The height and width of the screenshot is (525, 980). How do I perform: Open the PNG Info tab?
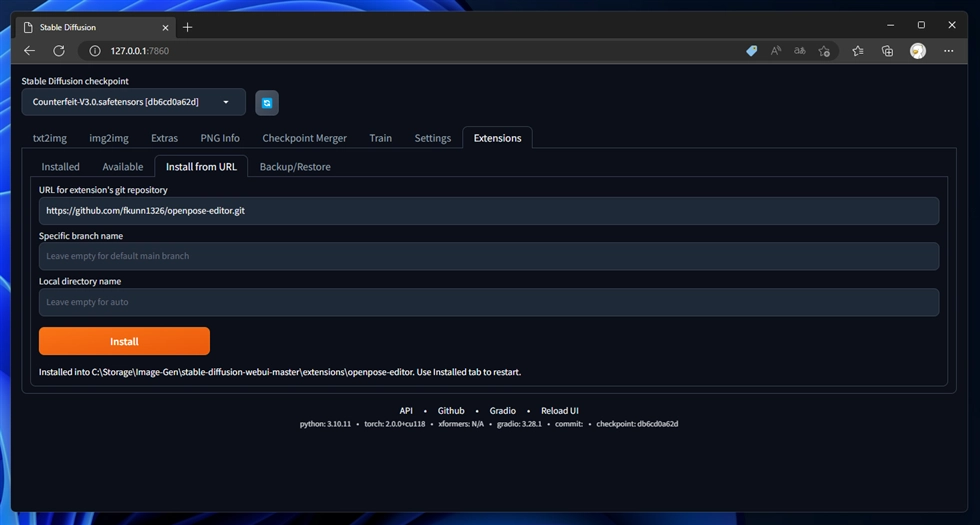pyautogui.click(x=220, y=138)
